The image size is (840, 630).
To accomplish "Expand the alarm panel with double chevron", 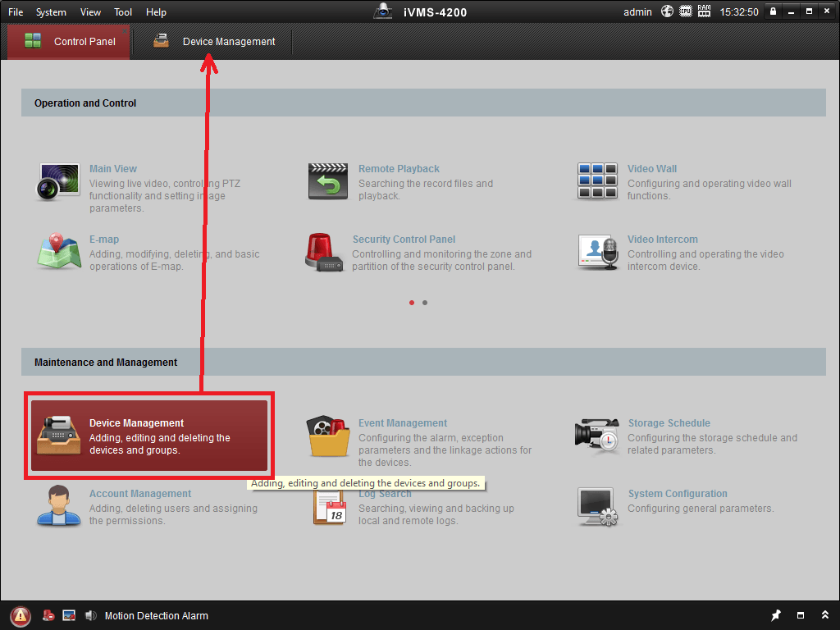I will 825,615.
